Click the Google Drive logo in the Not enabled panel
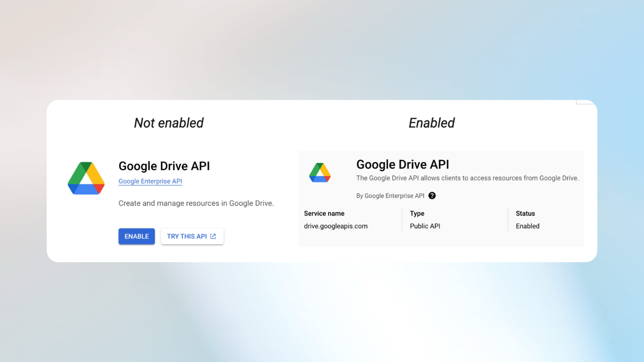The height and width of the screenshot is (362, 644). point(86,178)
